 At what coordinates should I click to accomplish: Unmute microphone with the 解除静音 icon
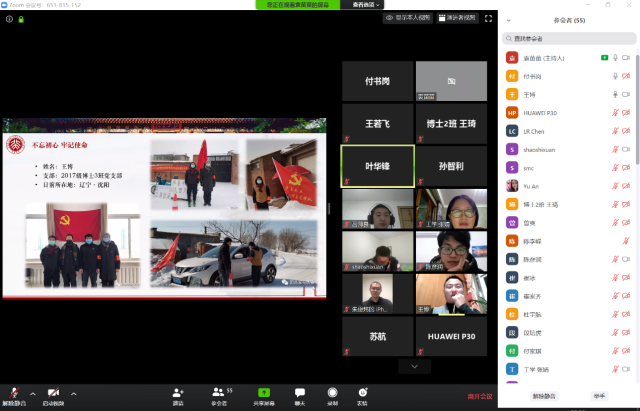coord(12,393)
